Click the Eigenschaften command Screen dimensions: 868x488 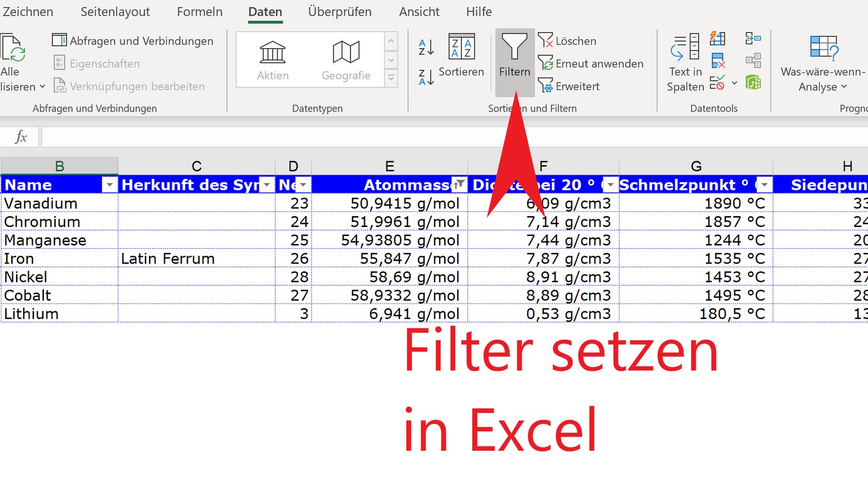[97, 64]
